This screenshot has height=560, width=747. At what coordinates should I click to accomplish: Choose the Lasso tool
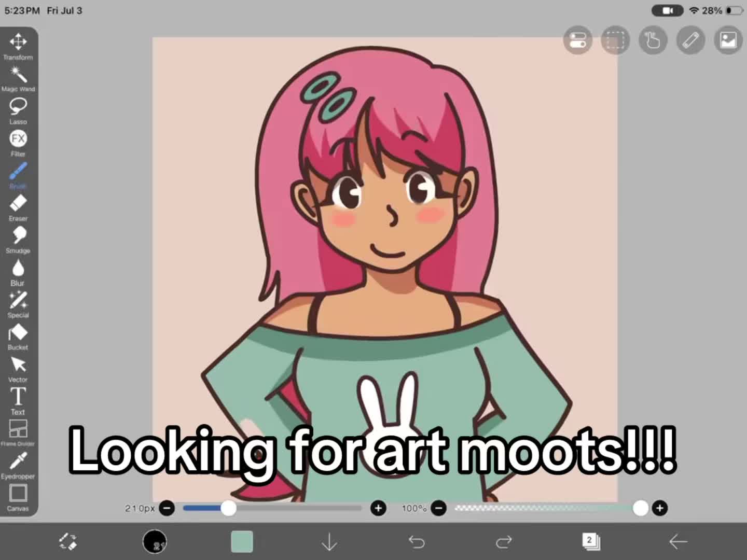tap(18, 111)
